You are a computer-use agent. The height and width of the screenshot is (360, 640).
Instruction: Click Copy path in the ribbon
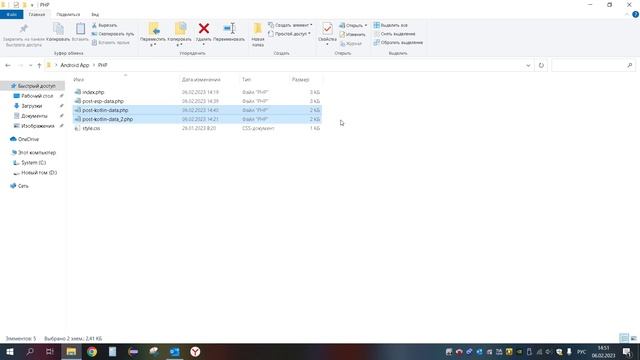coord(113,34)
